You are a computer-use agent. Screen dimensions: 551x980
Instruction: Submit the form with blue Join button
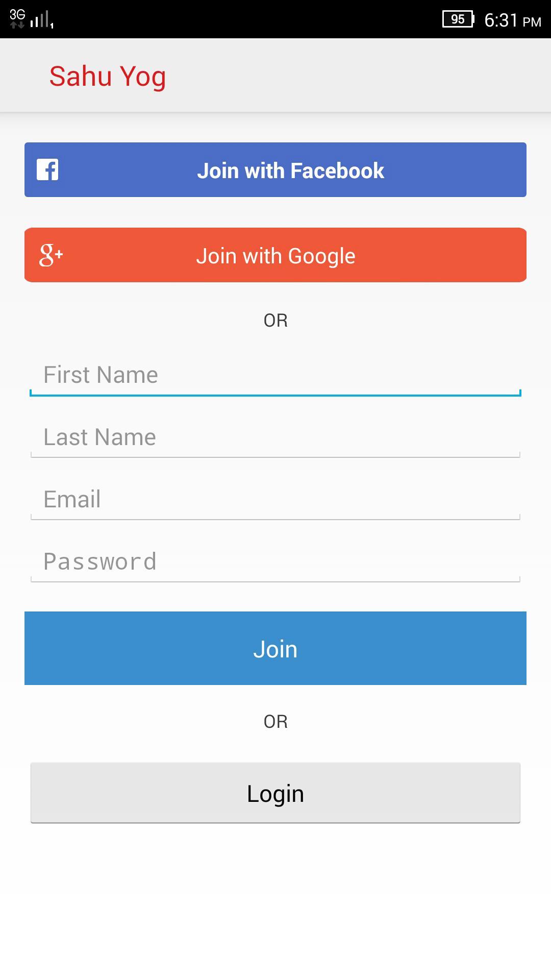point(275,648)
